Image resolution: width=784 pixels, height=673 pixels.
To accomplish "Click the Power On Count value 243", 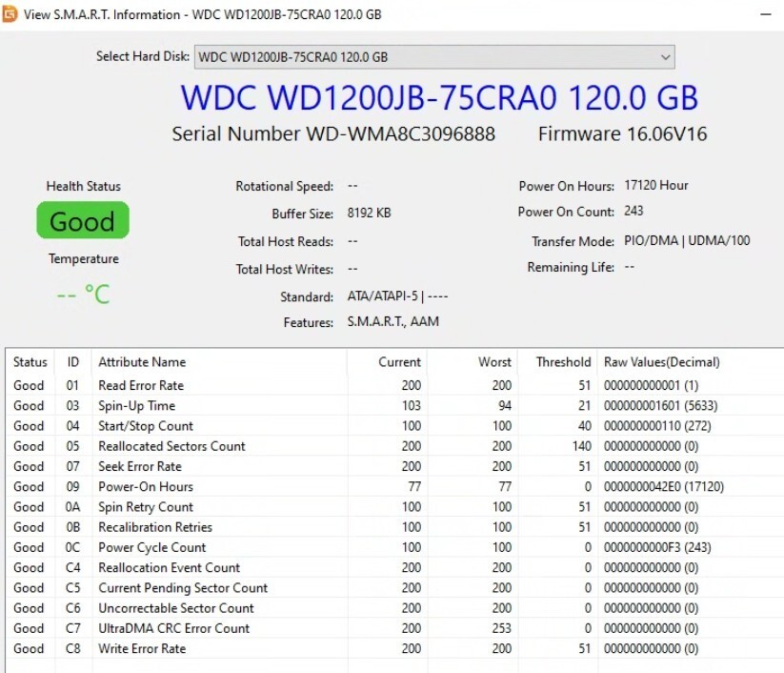I will coord(633,211).
